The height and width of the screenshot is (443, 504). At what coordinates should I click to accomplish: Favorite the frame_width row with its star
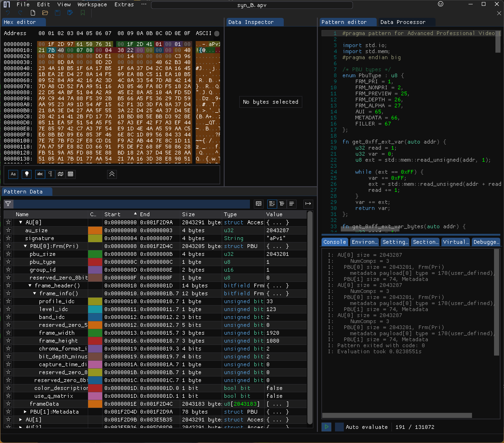click(8, 333)
